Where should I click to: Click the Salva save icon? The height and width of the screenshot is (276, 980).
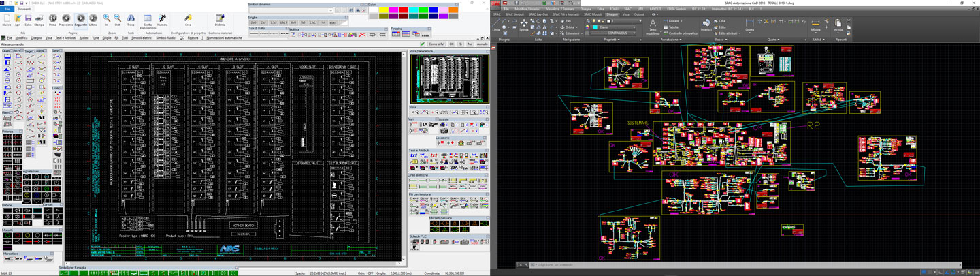[28, 18]
